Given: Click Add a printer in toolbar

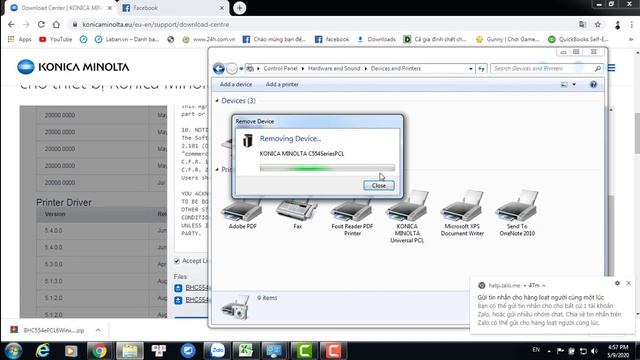Looking at the screenshot, I should (282, 84).
